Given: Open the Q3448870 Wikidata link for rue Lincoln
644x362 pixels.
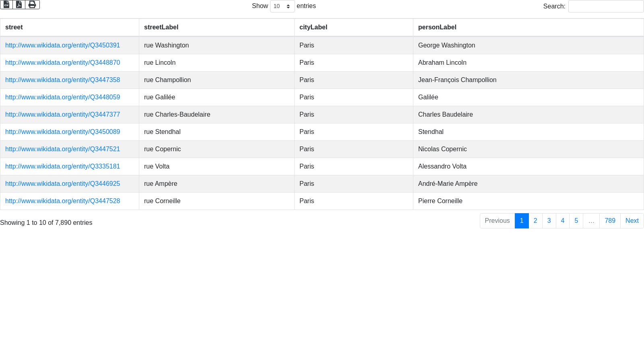Looking at the screenshot, I should (x=62, y=63).
